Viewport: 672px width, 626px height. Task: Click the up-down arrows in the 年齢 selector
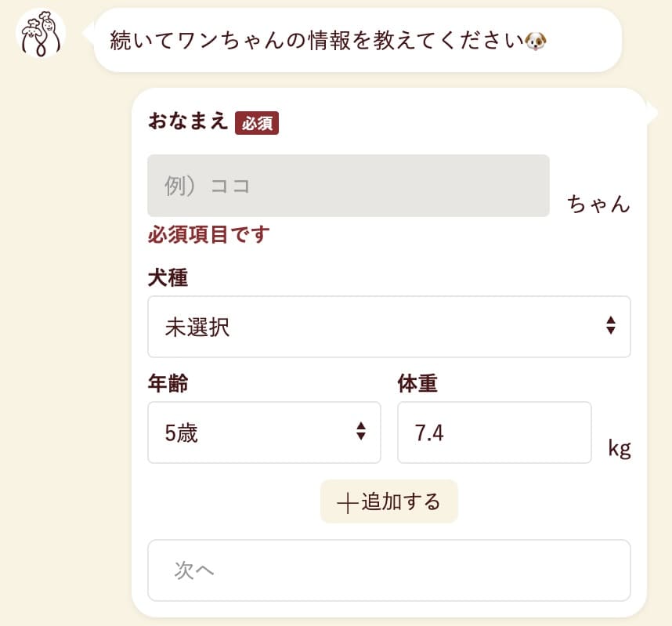tap(360, 432)
